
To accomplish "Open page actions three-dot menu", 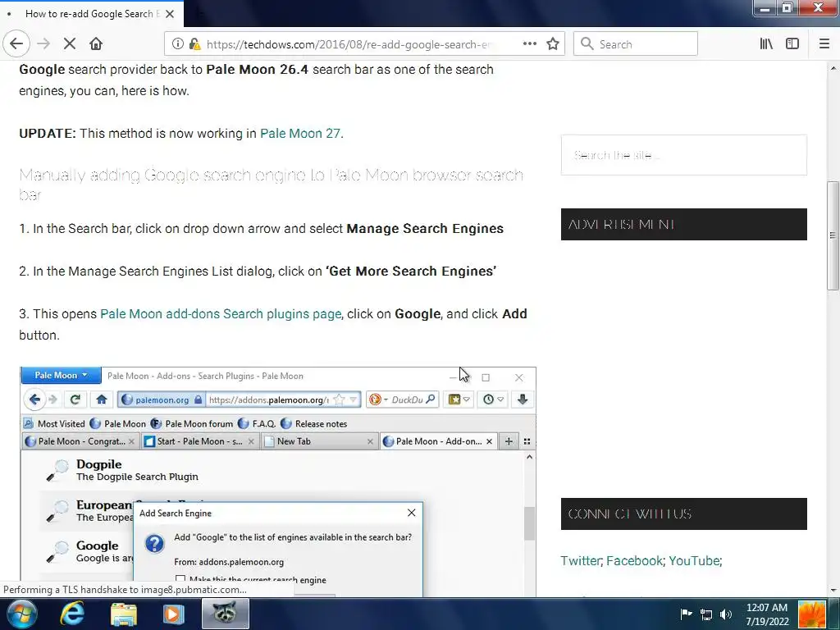I will pos(530,44).
